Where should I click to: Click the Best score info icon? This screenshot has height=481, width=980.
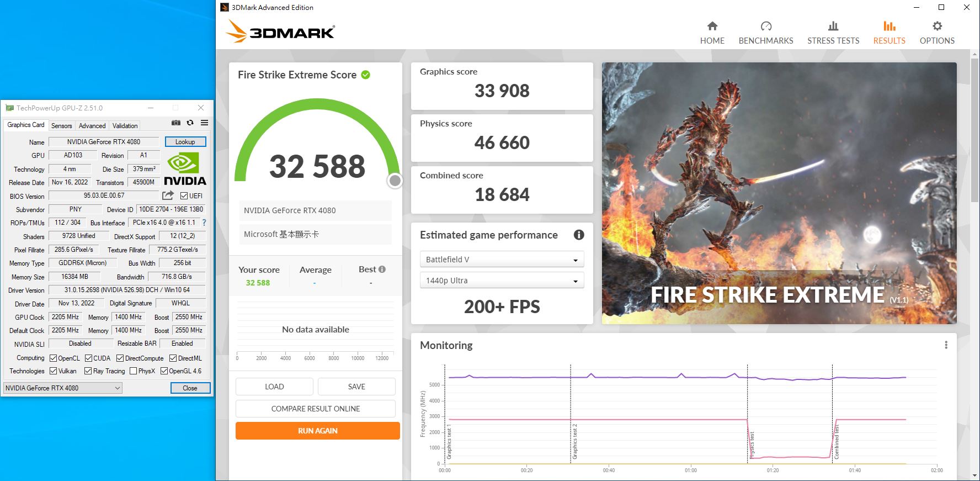(x=382, y=269)
